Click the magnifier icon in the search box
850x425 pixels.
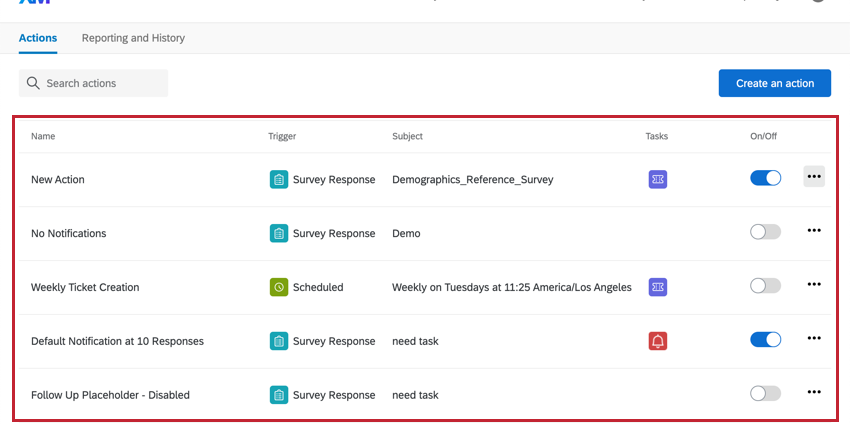pyautogui.click(x=33, y=83)
